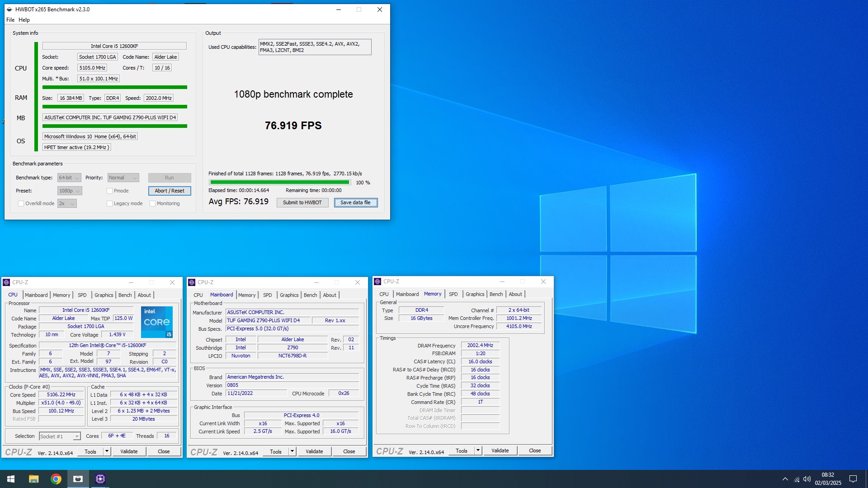Click the Level 3 20 MBytes cache value

coord(143,419)
